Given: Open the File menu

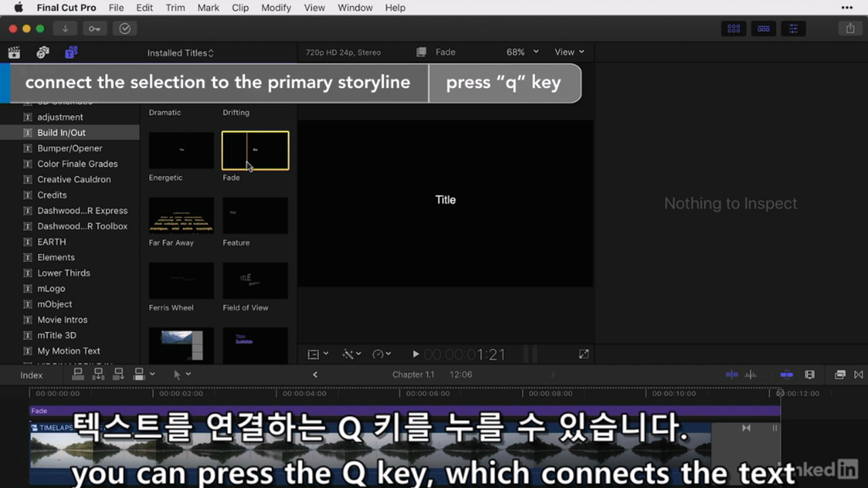Looking at the screenshot, I should (116, 7).
